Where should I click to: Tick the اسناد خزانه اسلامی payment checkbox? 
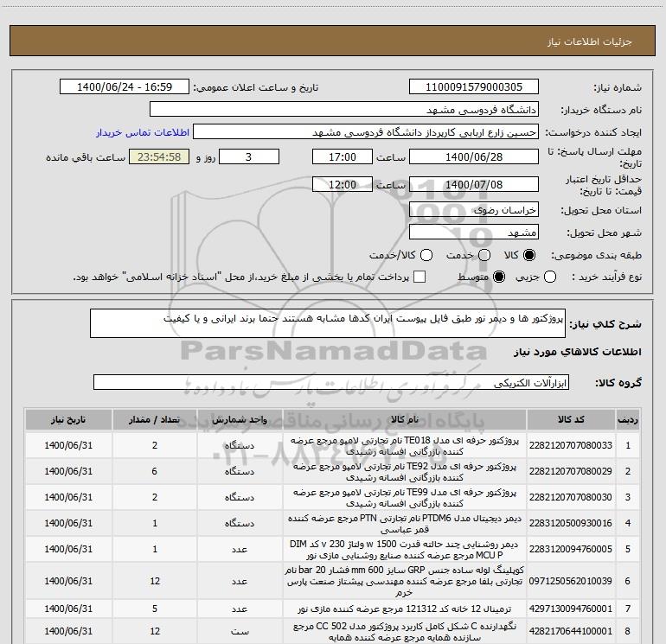point(419,277)
